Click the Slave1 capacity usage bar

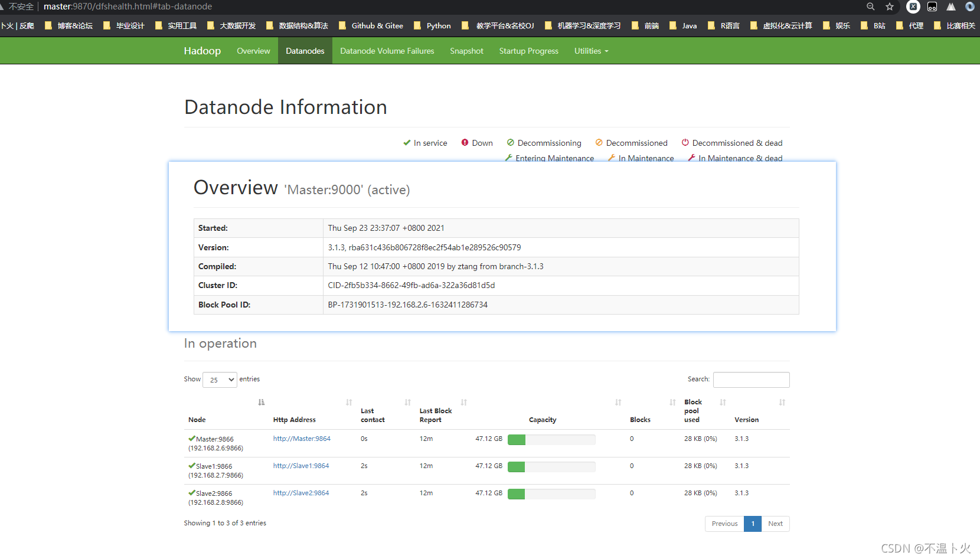click(x=551, y=466)
